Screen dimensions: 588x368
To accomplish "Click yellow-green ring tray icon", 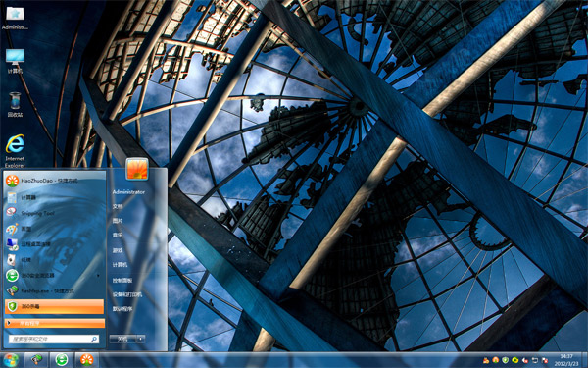I will 515,360.
